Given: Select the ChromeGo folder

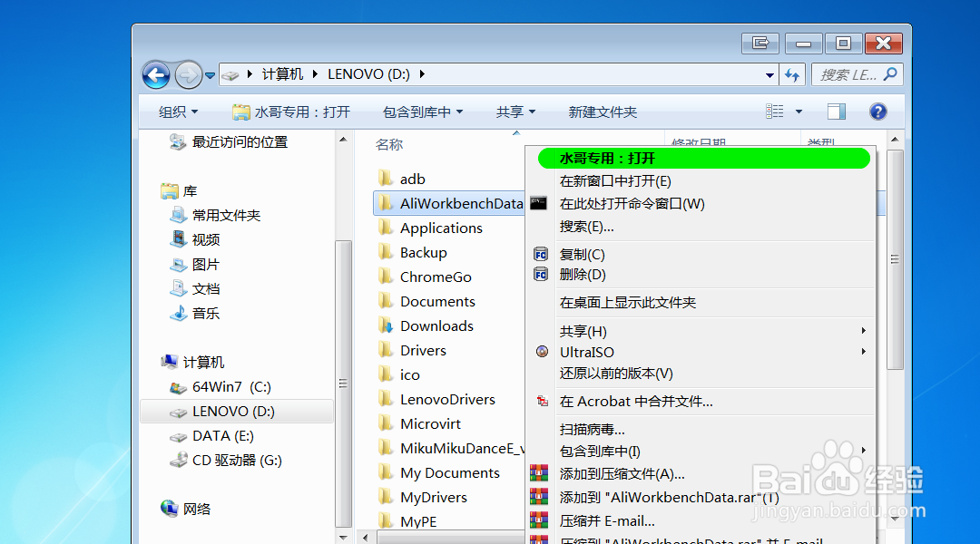Looking at the screenshot, I should 425,277.
